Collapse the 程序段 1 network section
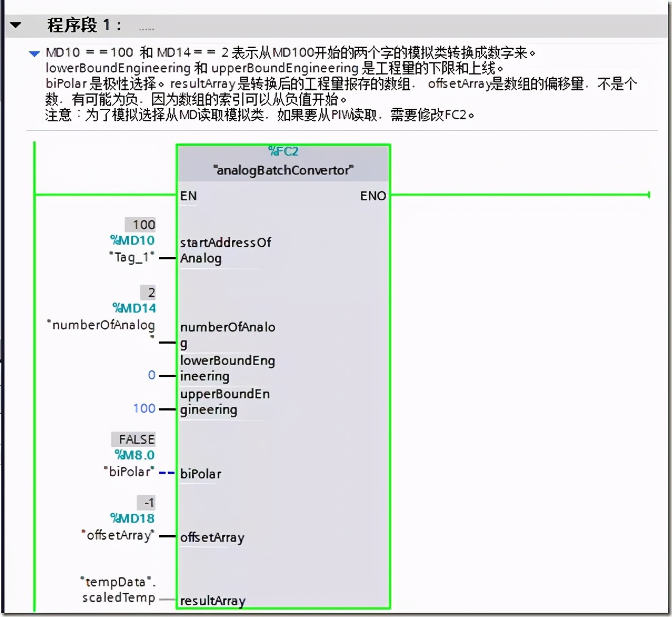Viewport: 672px width, 617px height. 16,25
